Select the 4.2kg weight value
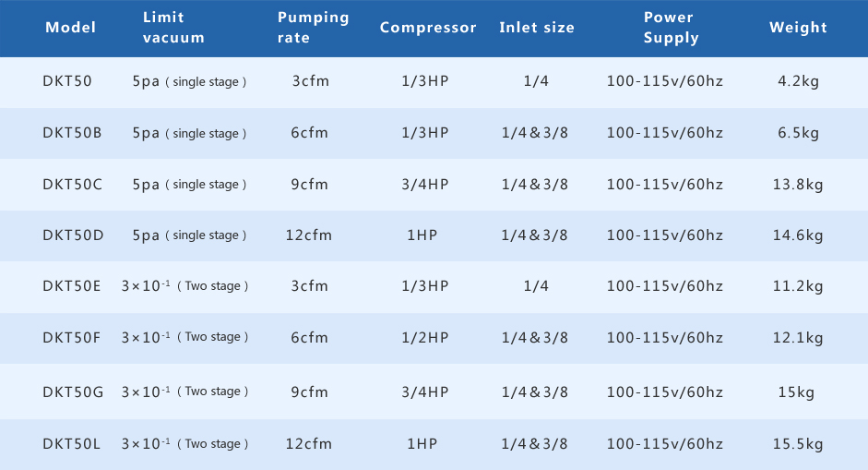868x470 pixels. click(798, 81)
